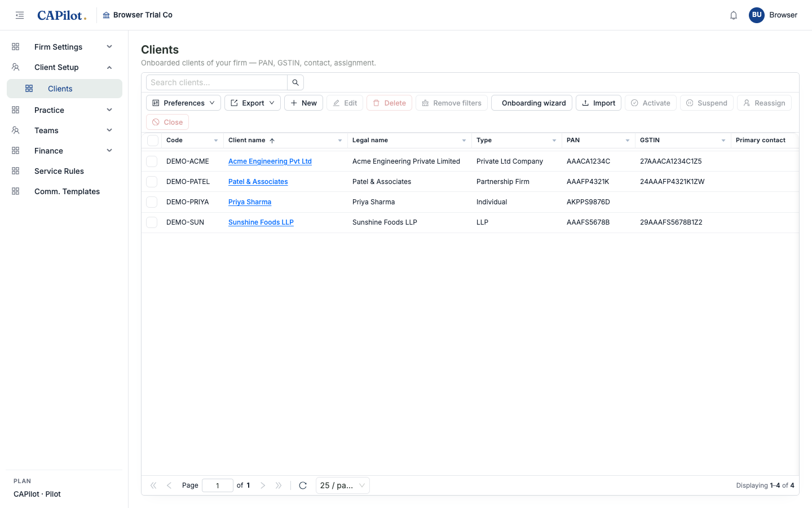Click the CAPilot logo
The image size is (812, 508).
point(61,15)
